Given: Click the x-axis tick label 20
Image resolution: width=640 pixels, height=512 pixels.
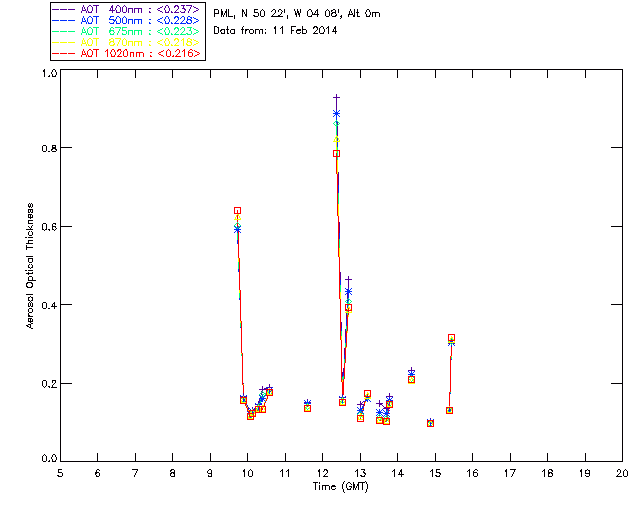Looking at the screenshot, I should pyautogui.click(x=622, y=473).
